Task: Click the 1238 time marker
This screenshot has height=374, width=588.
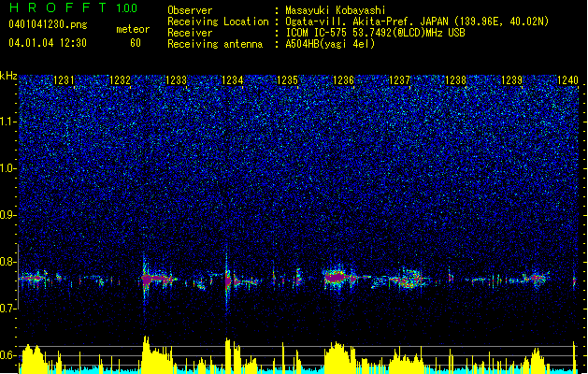Action: click(455, 79)
